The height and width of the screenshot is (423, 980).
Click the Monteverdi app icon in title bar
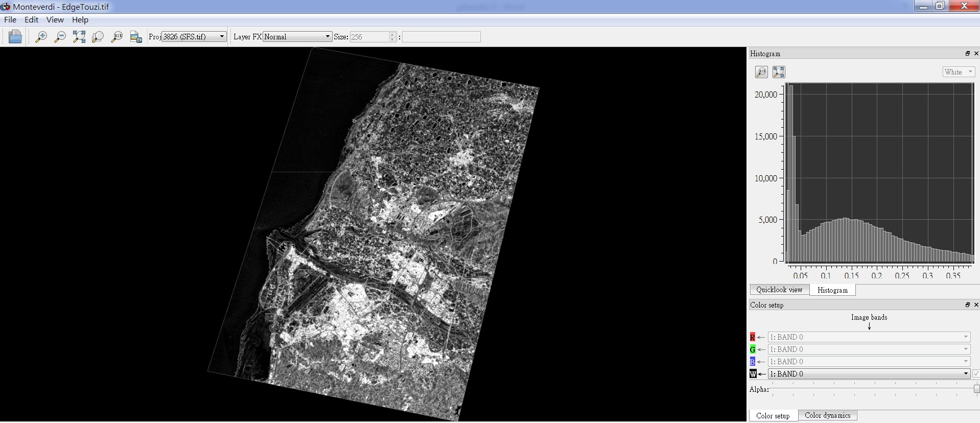coord(6,7)
